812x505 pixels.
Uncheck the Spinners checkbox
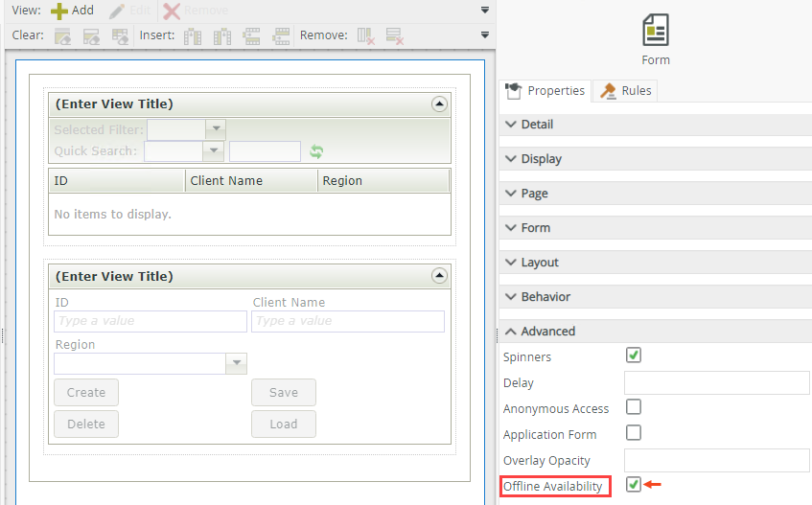(634, 356)
